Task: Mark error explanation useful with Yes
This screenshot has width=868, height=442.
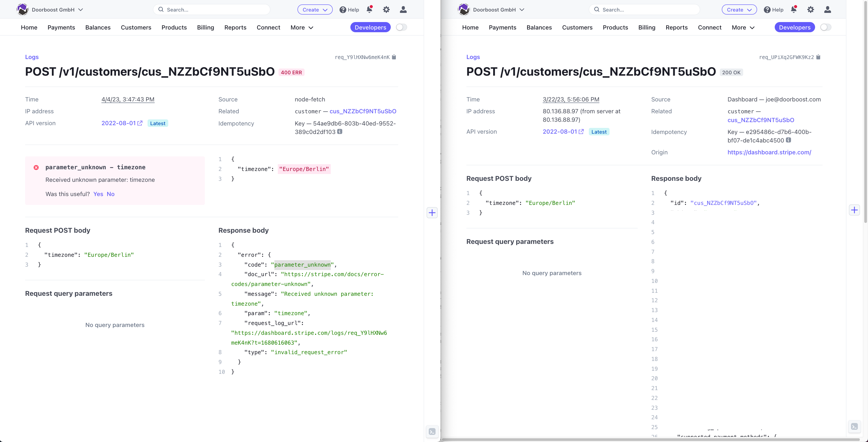Action: [98, 194]
